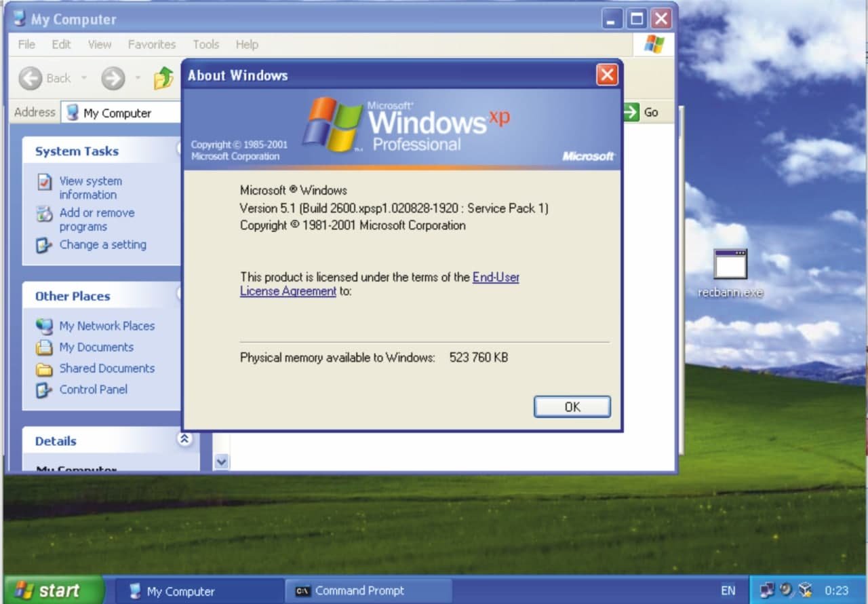Open the End-User License Agreement link
The image size is (868, 604).
tap(380, 284)
